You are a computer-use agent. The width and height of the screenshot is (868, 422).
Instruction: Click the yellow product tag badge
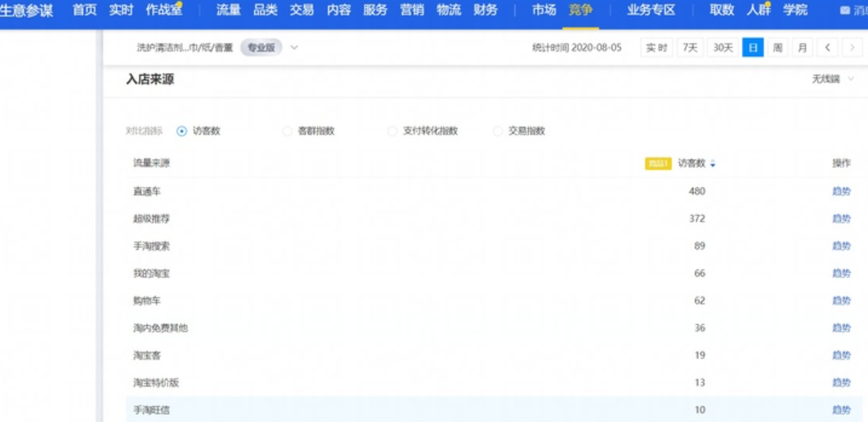coord(658,163)
